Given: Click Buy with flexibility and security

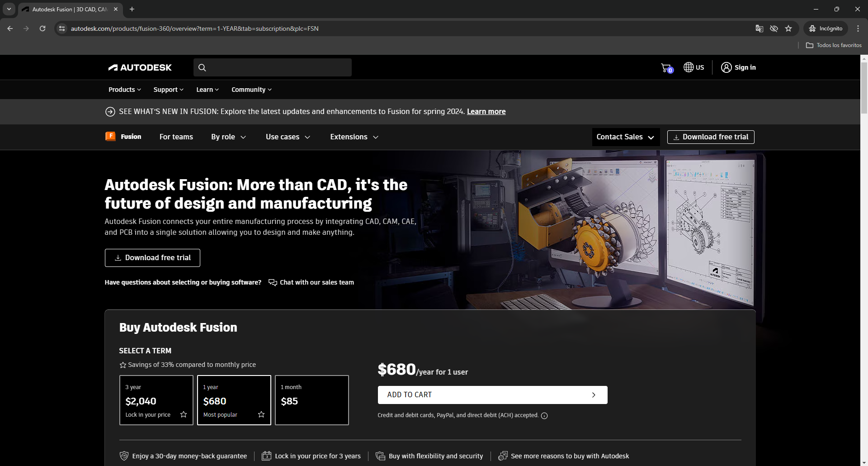Looking at the screenshot, I should (436, 456).
